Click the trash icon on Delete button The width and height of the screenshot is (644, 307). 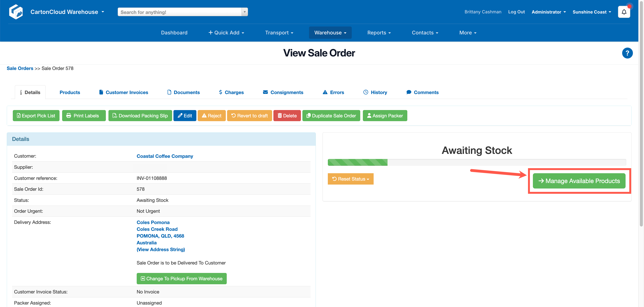click(x=280, y=115)
